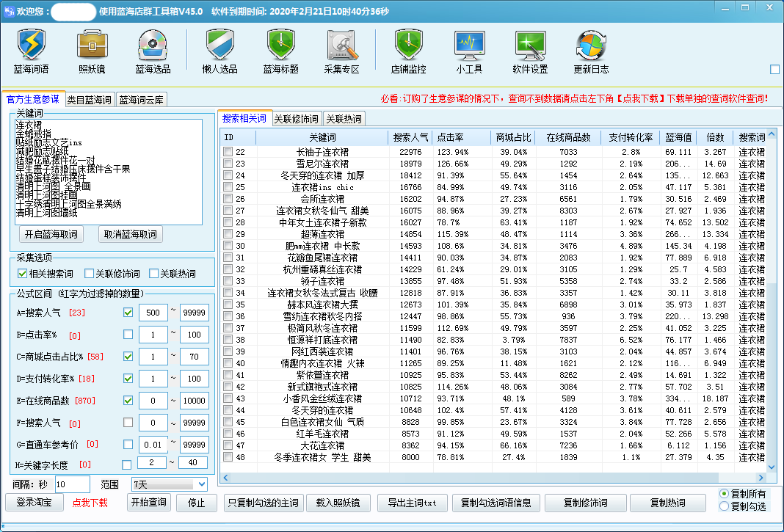The image size is (784, 532).
Task: Open the 照妖镜 briefcase icon
Action: (x=92, y=51)
